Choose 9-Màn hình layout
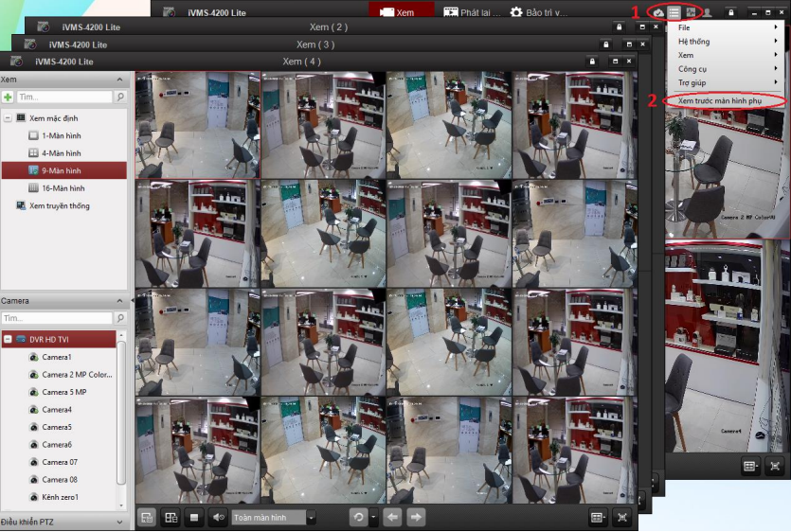 [x=64, y=170]
